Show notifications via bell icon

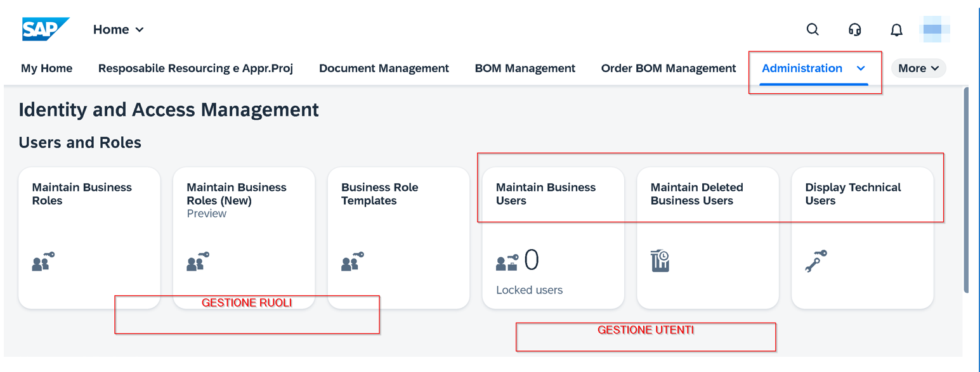[896, 30]
